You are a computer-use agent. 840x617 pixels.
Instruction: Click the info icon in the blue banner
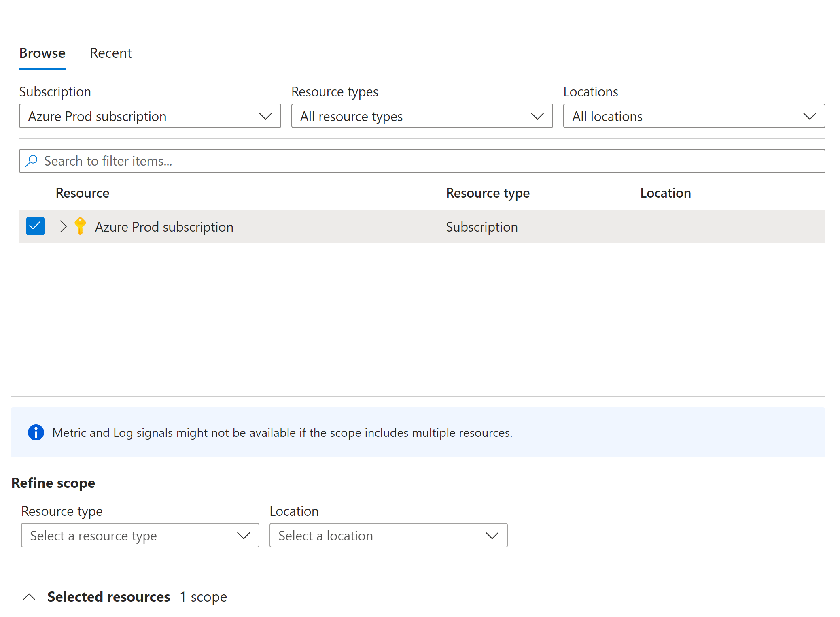[x=36, y=432]
